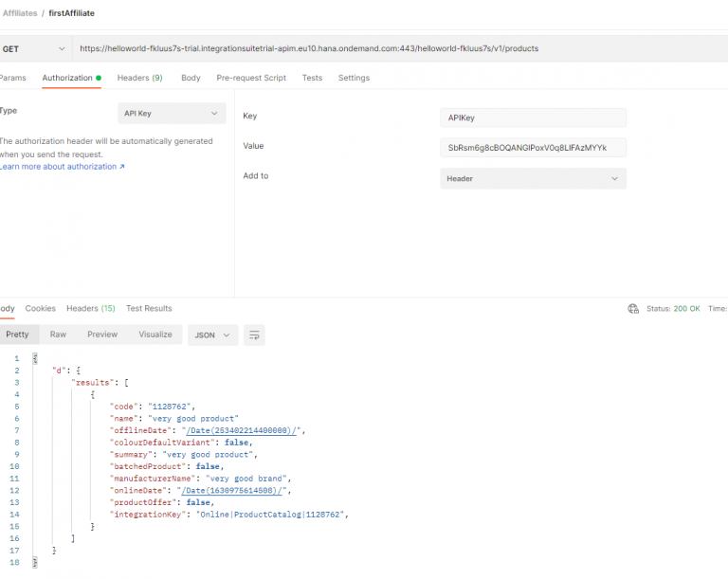Open the response Headers (15) tab
The height and width of the screenshot is (579, 728).
pos(91,308)
